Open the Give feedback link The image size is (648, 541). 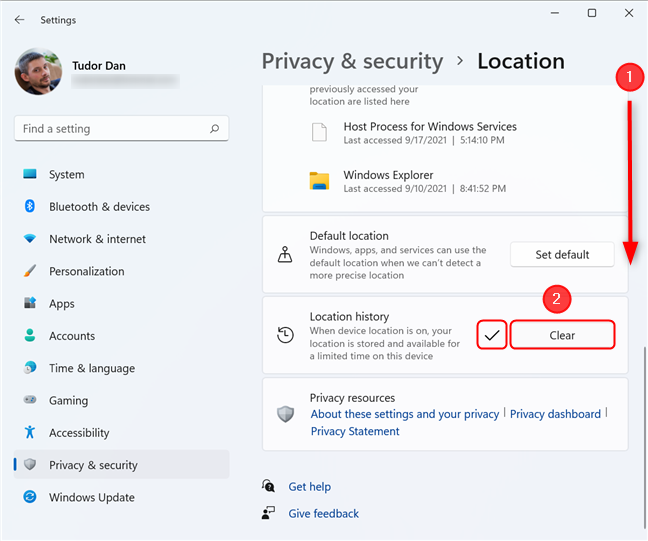[x=324, y=513]
